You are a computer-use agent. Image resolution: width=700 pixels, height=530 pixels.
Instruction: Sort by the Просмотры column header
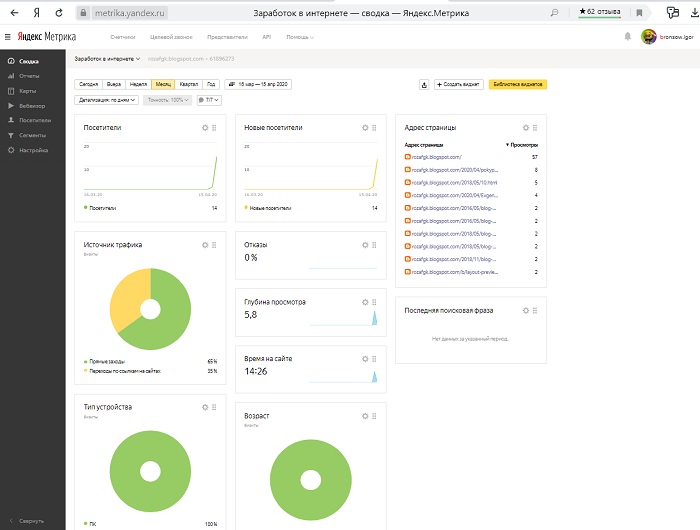[522, 145]
